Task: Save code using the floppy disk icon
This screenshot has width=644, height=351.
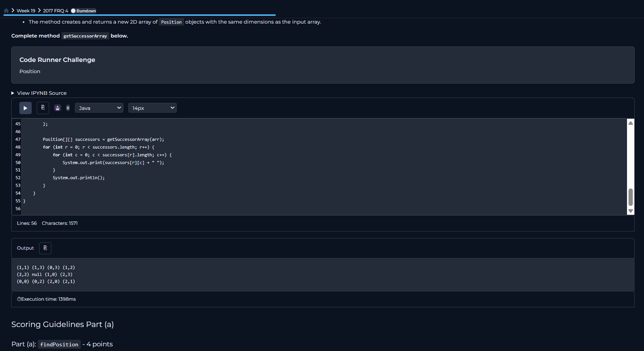Action: [58, 108]
